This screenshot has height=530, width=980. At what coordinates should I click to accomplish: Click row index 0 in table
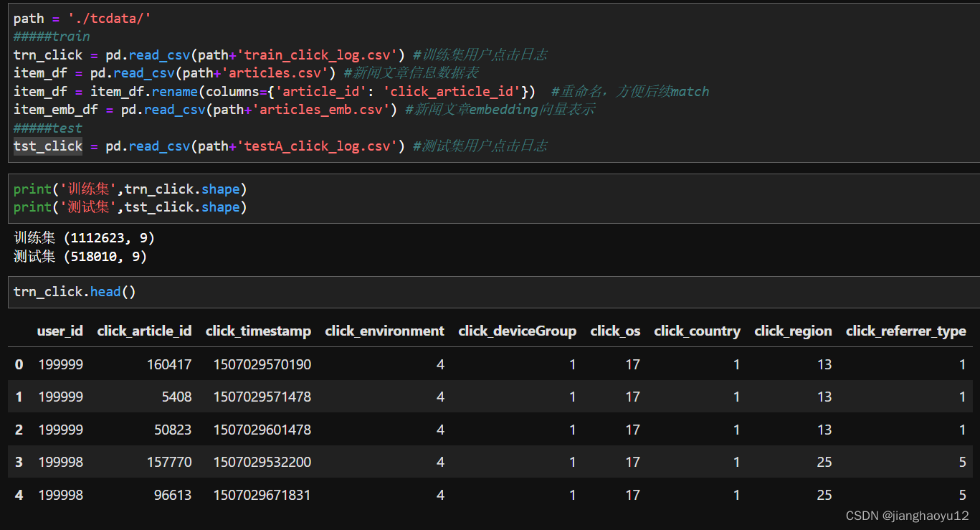tap(19, 364)
